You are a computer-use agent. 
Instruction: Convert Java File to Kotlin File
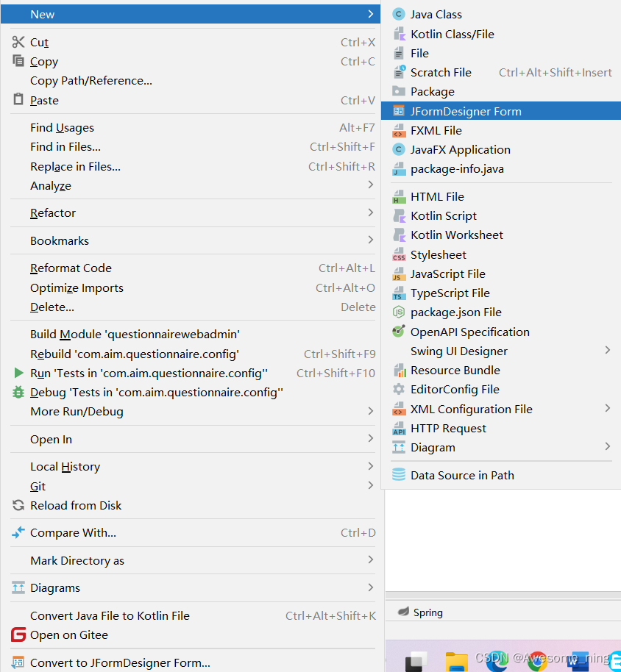coord(109,615)
